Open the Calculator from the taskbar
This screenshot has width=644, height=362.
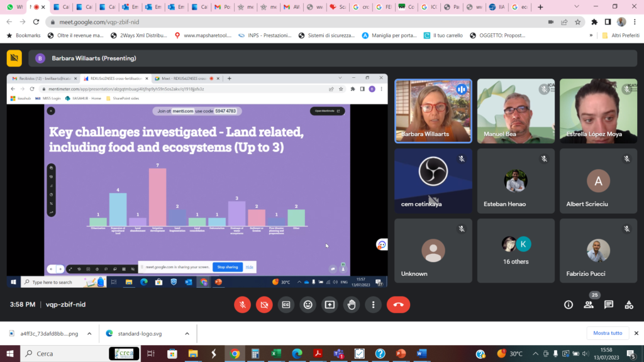[255, 353]
